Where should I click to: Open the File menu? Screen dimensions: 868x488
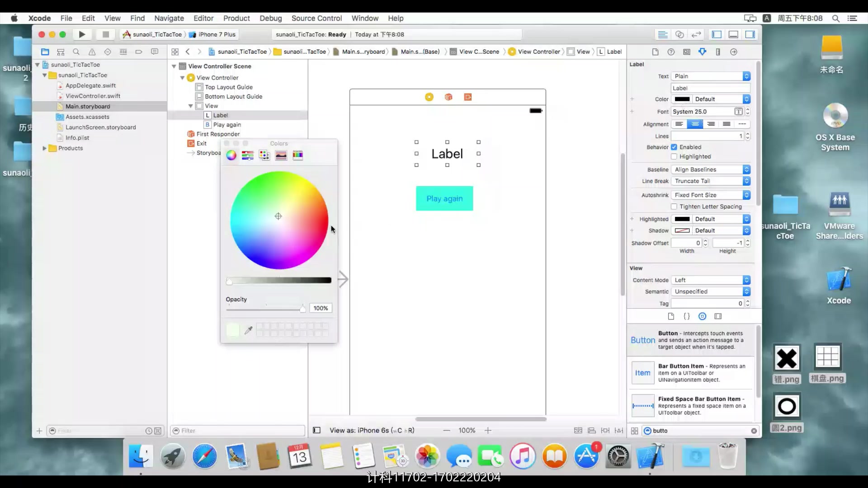pos(66,18)
